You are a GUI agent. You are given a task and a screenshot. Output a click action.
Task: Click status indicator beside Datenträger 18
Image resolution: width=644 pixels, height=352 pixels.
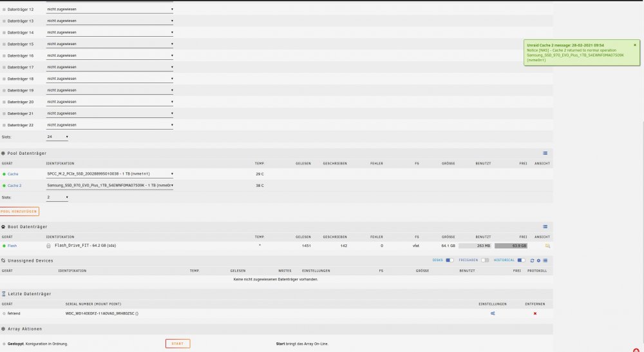click(4, 79)
